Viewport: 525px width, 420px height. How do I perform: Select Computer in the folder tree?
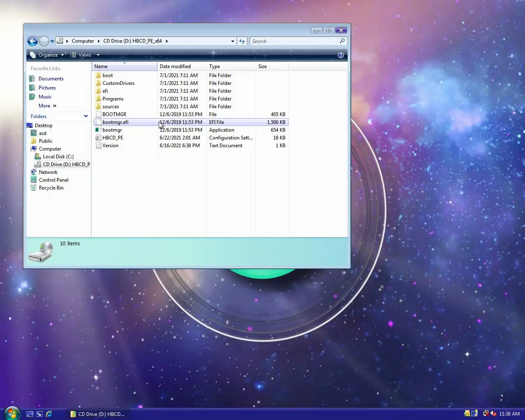(50, 149)
